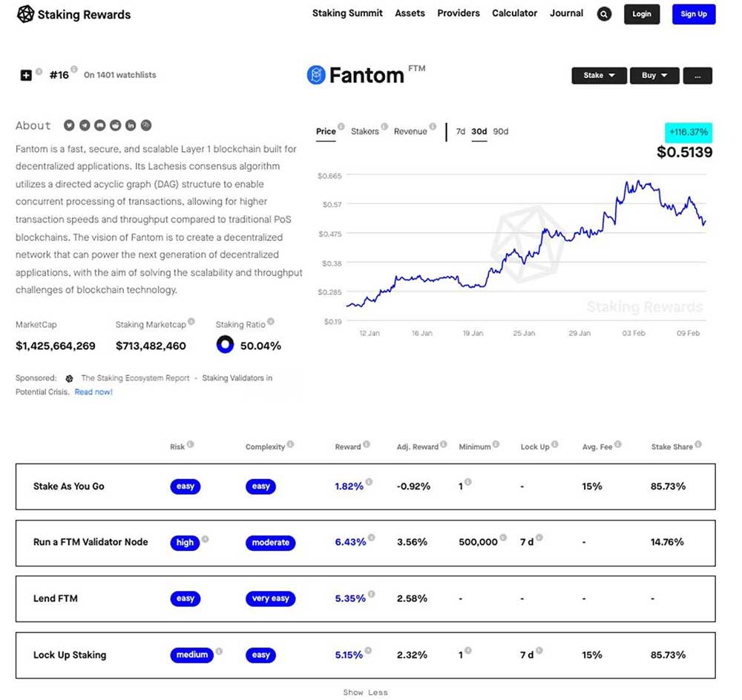
Task: Add Fantom to watchlist with plus icon
Action: click(x=26, y=75)
